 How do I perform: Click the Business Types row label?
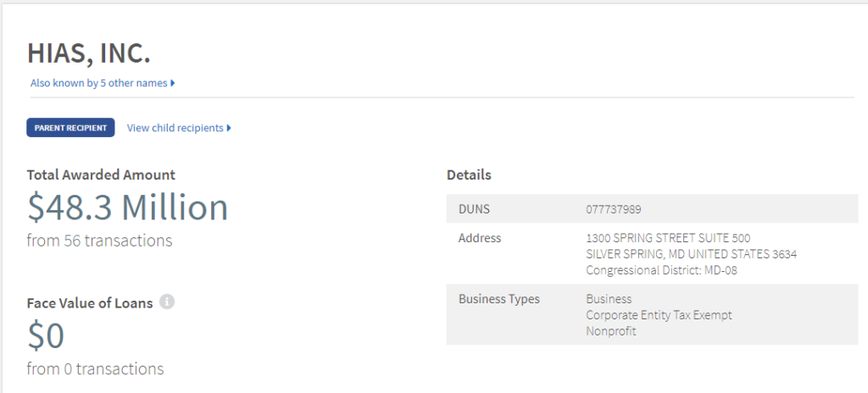tap(498, 299)
